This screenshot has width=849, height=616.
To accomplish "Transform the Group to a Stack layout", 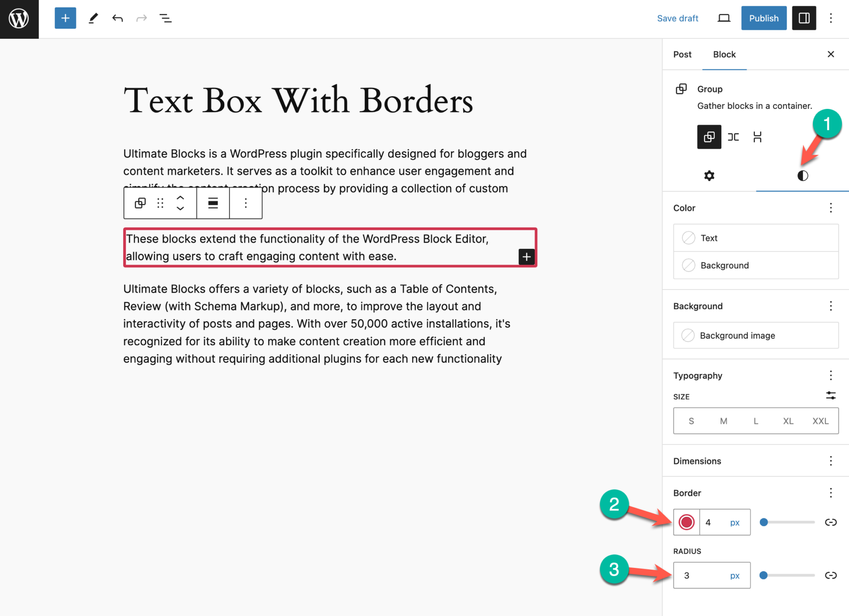I will (757, 137).
